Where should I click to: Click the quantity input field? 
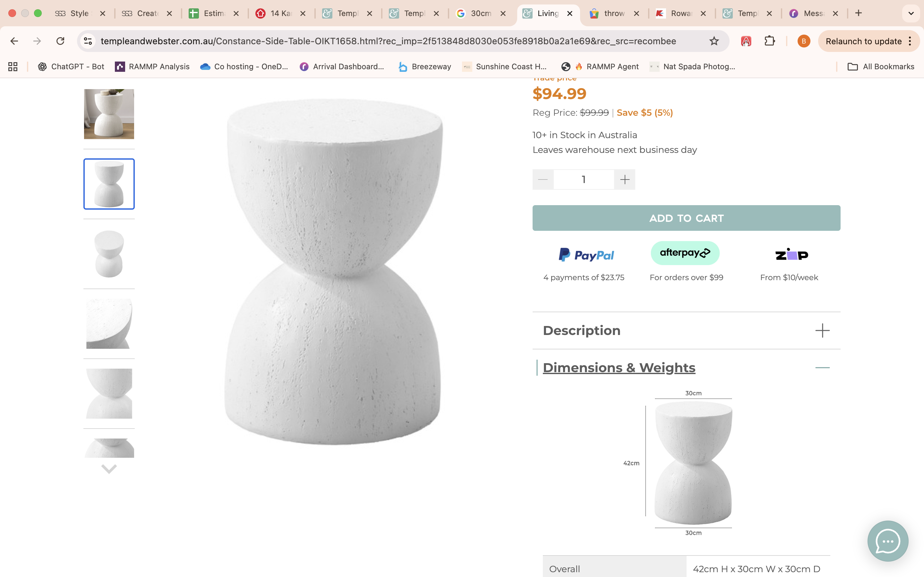(583, 180)
